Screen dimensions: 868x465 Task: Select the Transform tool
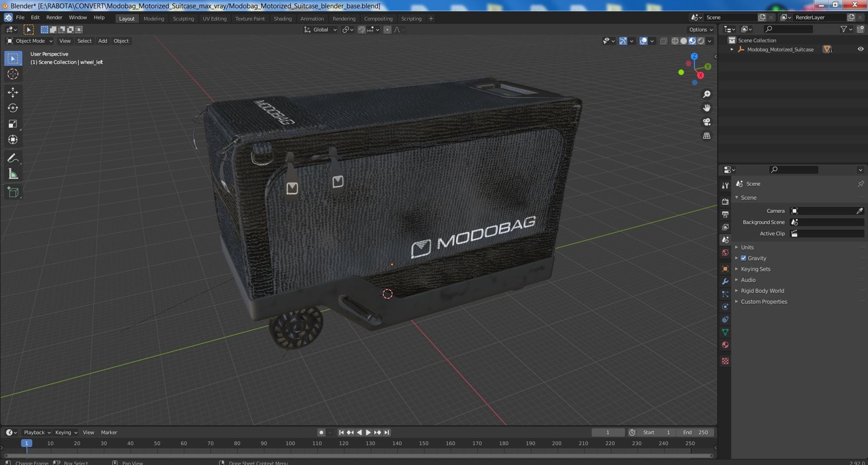click(13, 140)
